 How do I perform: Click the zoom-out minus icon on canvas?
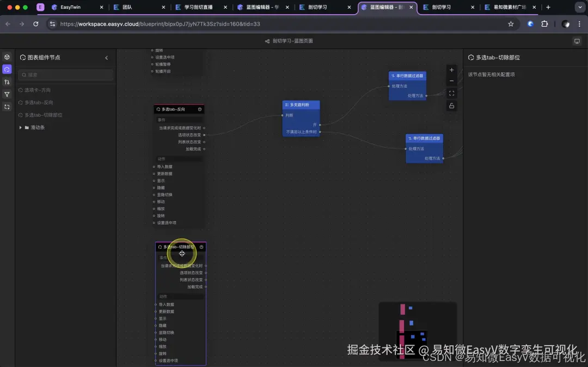451,81
